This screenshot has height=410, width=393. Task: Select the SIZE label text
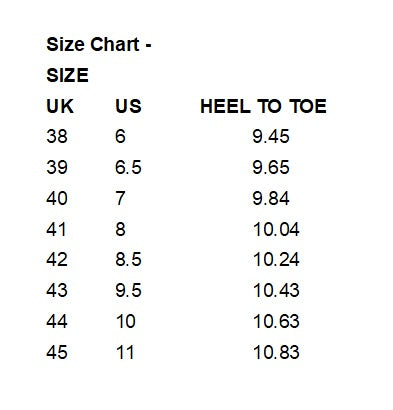67,75
